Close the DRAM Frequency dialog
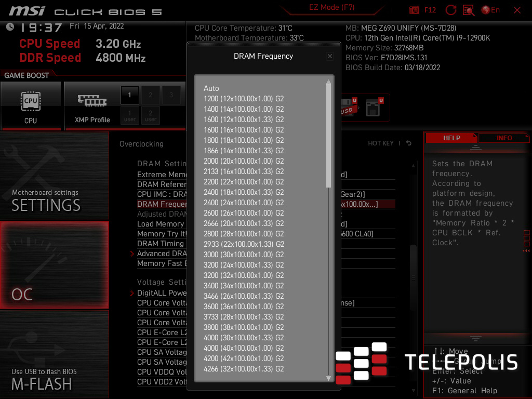This screenshot has width=532, height=399. pos(329,56)
